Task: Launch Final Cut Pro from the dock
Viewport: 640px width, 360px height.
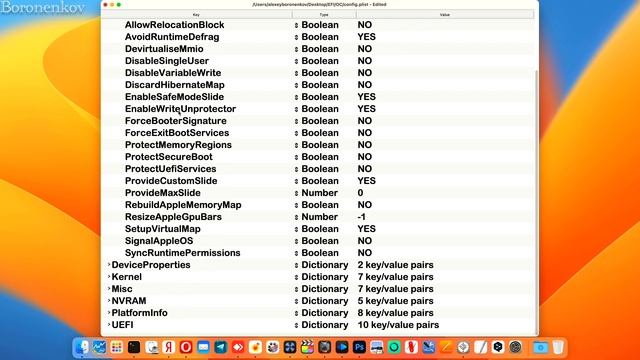Action: [x=307, y=347]
